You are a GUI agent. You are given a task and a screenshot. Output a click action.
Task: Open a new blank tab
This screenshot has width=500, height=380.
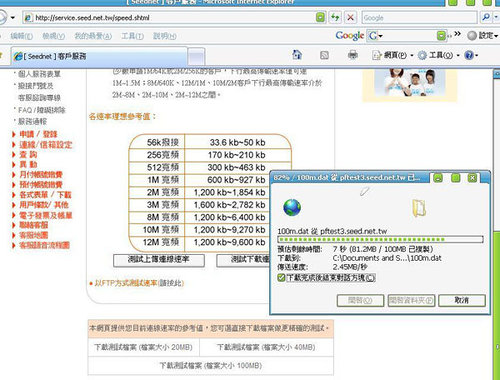click(x=196, y=57)
